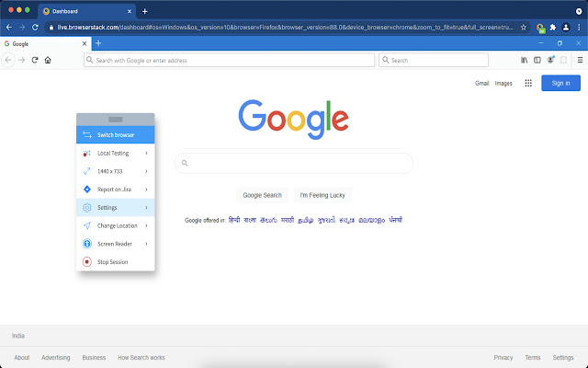This screenshot has height=368, width=588.
Task: Click the Screen Reader accessibility icon
Action: pyautogui.click(x=87, y=244)
